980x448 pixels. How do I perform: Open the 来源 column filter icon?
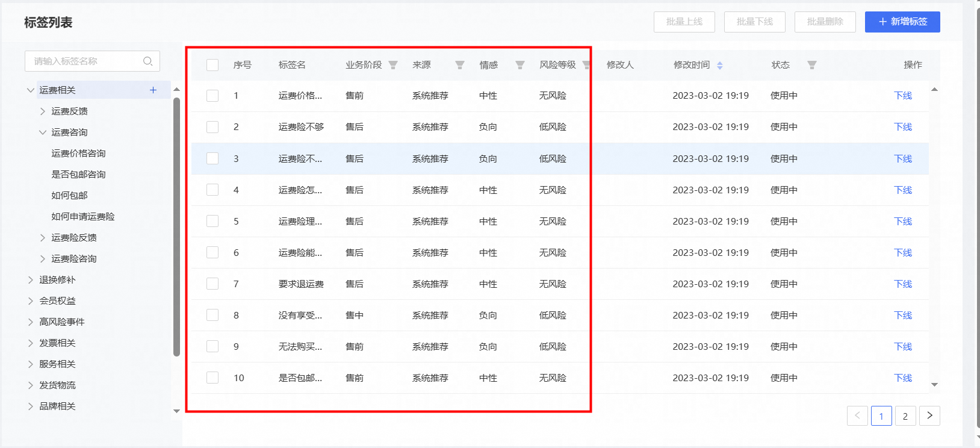460,65
